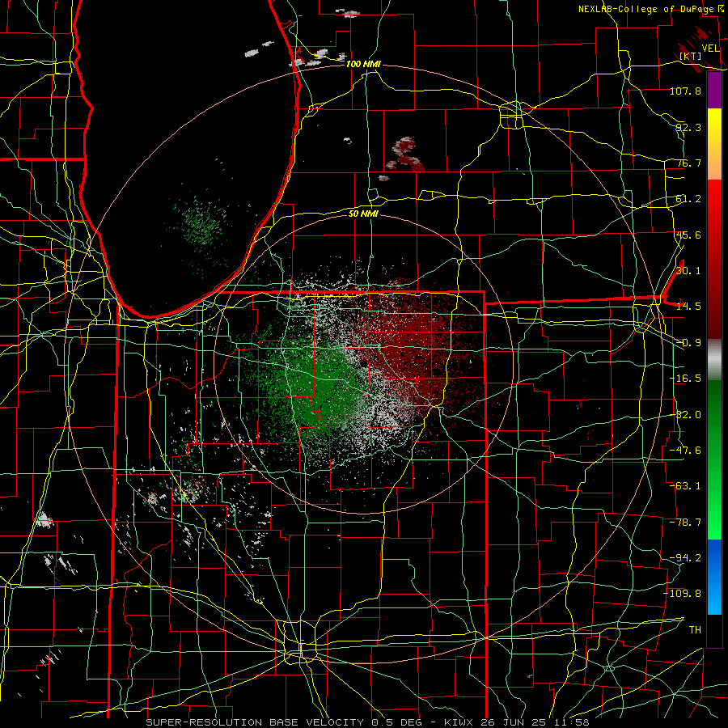This screenshot has width=728, height=728.
Task: Click the 30.1 legend value
Action: 688,271
